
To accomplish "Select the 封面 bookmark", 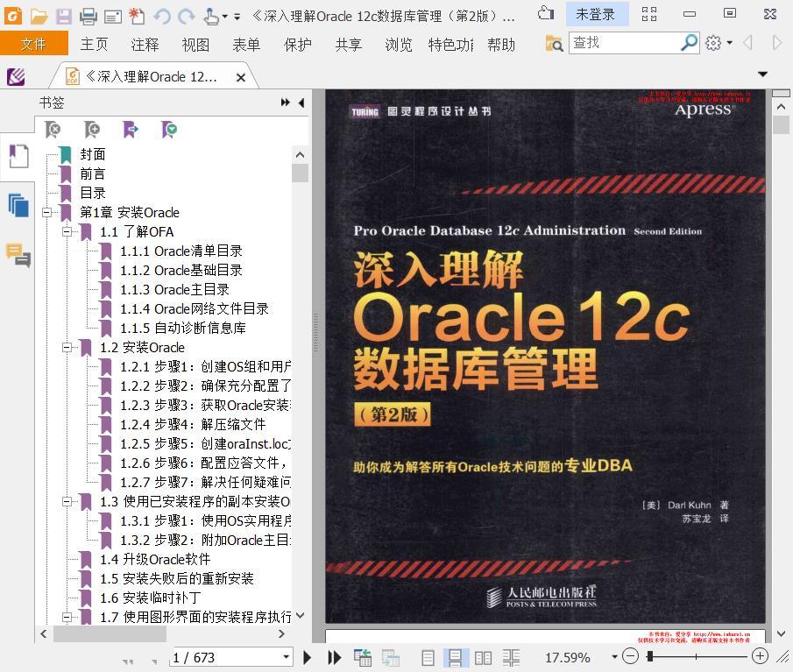I will point(93,154).
